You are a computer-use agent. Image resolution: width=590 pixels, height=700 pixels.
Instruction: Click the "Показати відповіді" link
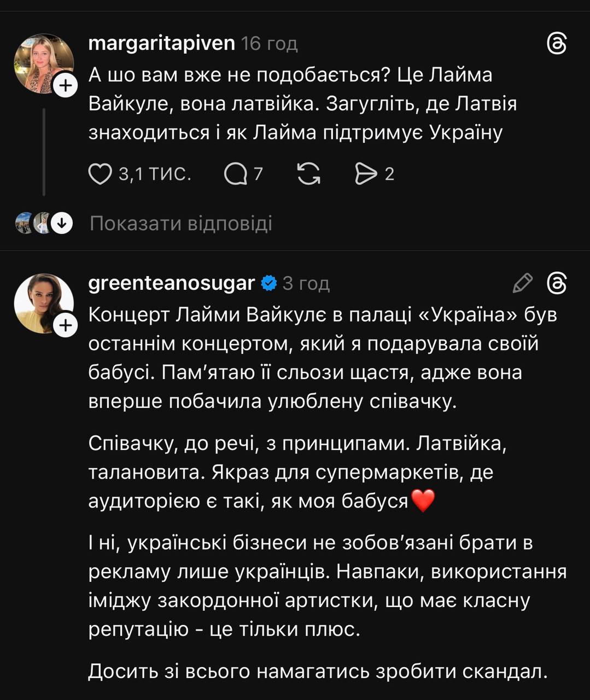point(180,224)
